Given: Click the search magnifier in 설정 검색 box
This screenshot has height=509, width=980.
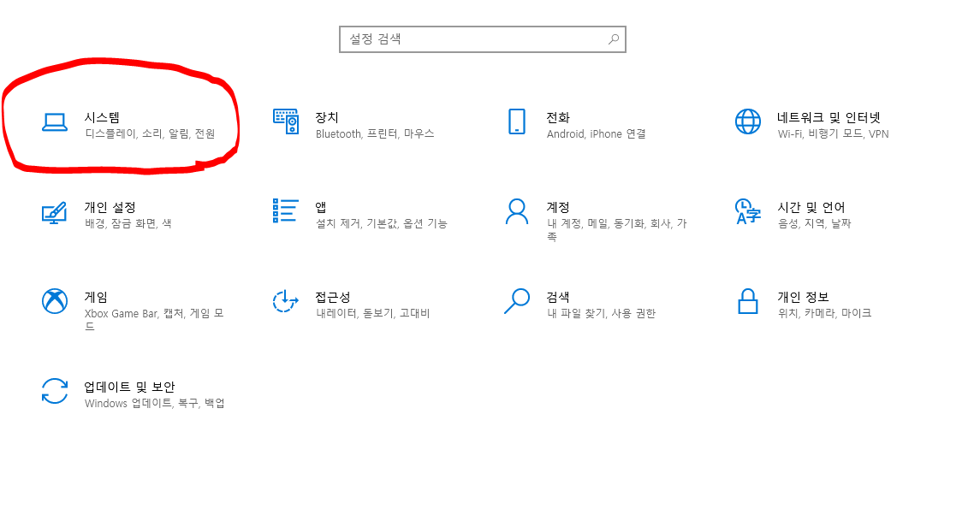Looking at the screenshot, I should pyautogui.click(x=614, y=39).
